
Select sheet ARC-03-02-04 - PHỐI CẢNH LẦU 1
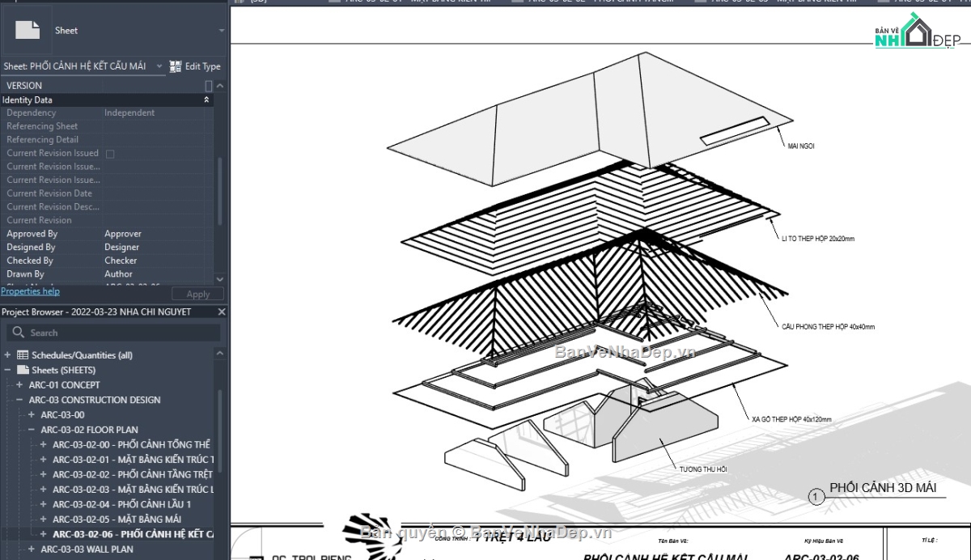coord(122,504)
